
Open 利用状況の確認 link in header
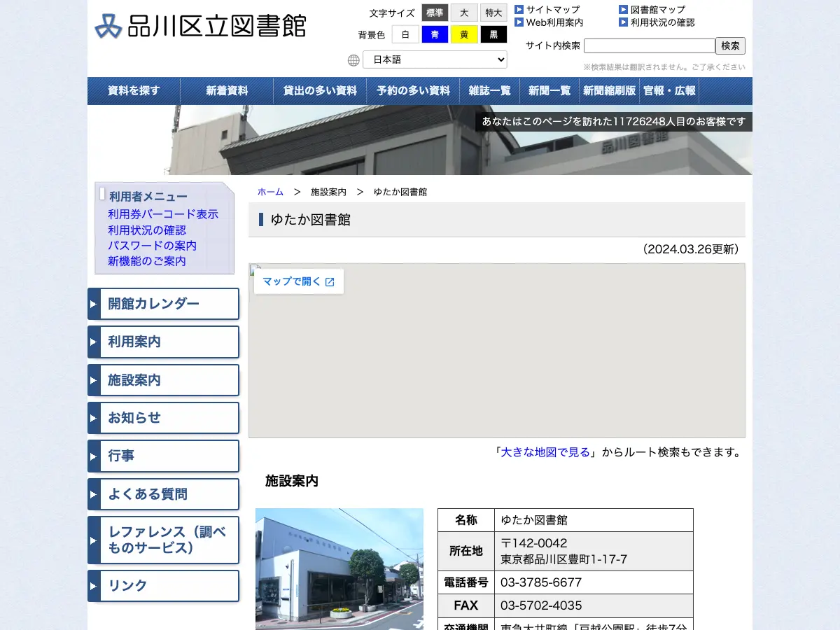coord(663,22)
